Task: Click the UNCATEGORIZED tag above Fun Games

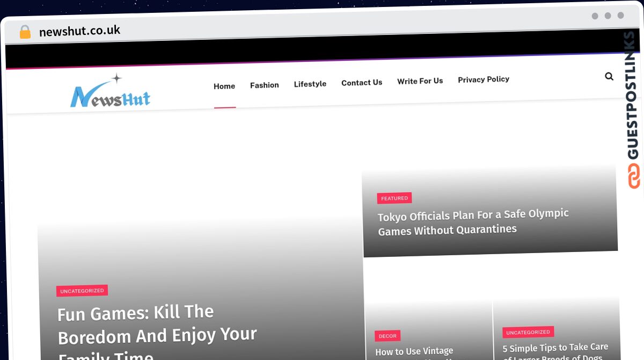Action: click(82, 291)
